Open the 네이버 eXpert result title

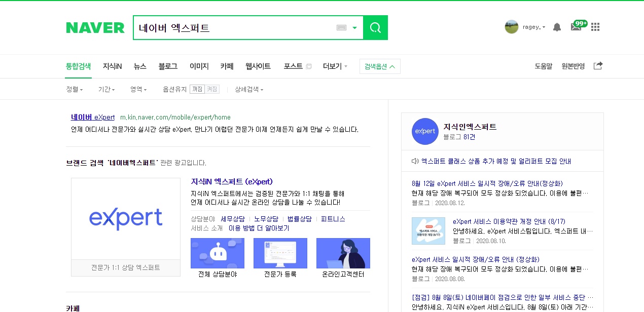(93, 117)
